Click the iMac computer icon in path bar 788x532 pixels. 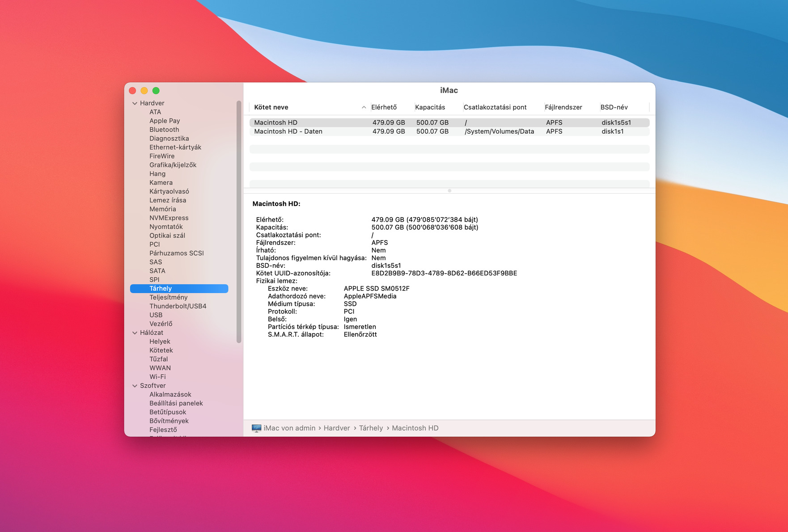click(x=256, y=428)
